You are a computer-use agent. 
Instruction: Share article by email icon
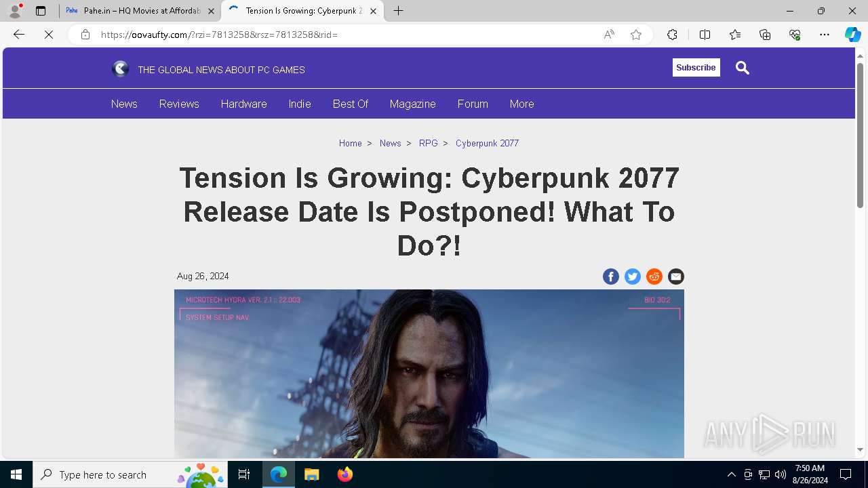coord(676,277)
